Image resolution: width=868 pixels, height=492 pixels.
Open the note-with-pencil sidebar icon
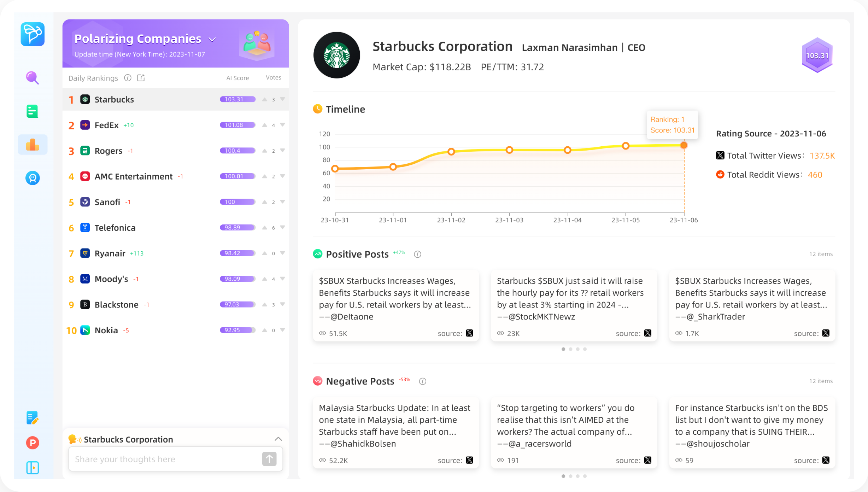pos(33,418)
